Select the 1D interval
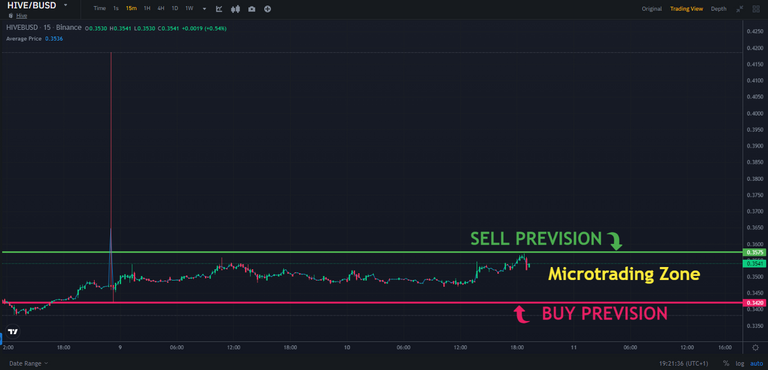Screen dimensions: 768x370 pos(174,9)
